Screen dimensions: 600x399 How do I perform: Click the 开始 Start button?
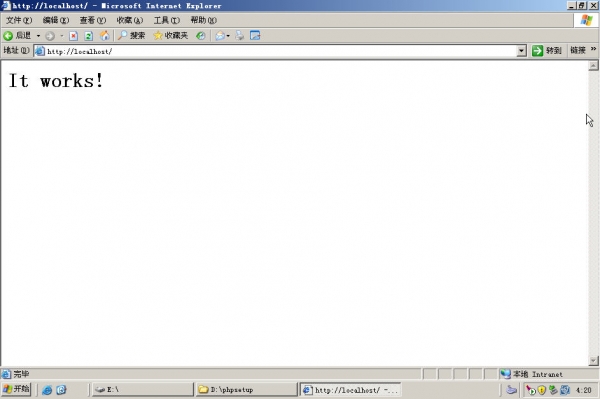click(16, 389)
